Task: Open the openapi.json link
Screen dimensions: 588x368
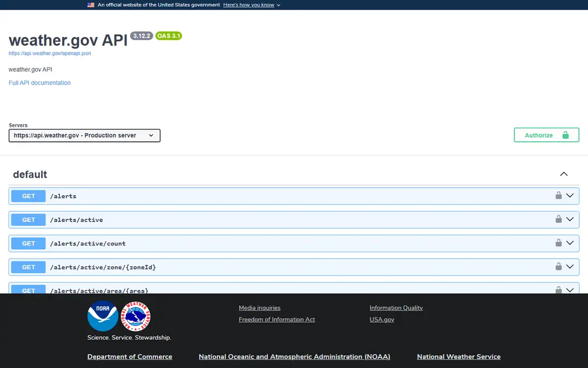Action: pos(50,53)
